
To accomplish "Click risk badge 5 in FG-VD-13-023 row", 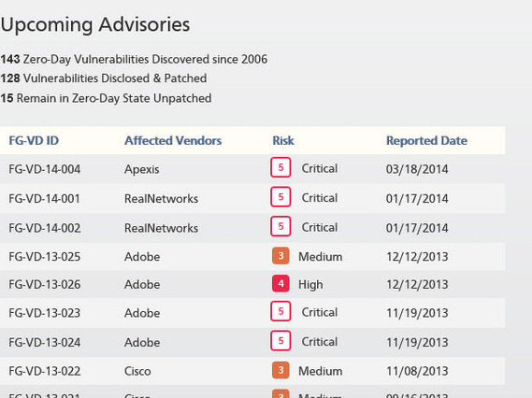I will 280,311.
